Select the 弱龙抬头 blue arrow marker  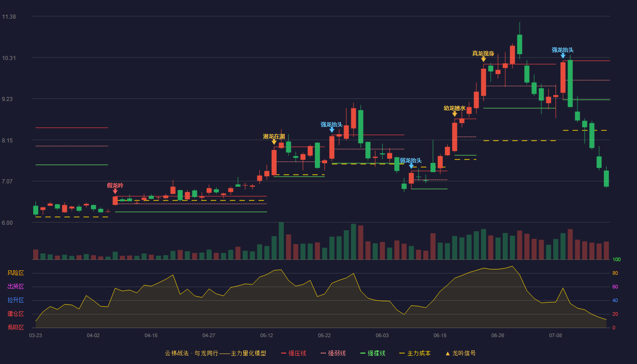[x=411, y=166]
